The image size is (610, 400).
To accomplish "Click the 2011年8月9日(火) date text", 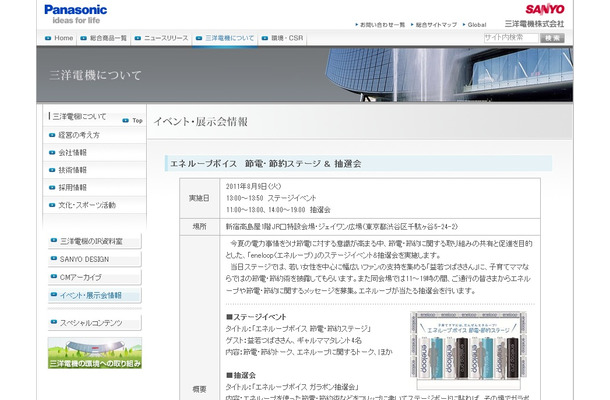I will pos(253,186).
